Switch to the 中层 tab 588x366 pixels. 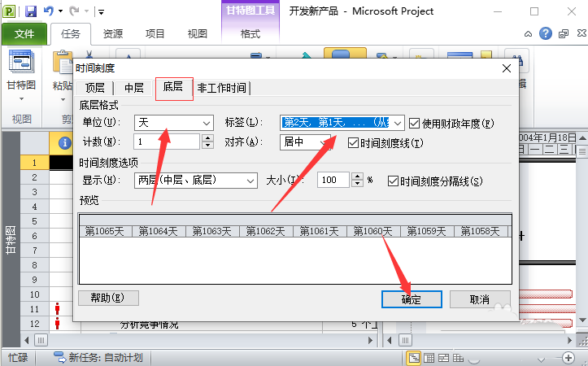pos(134,88)
